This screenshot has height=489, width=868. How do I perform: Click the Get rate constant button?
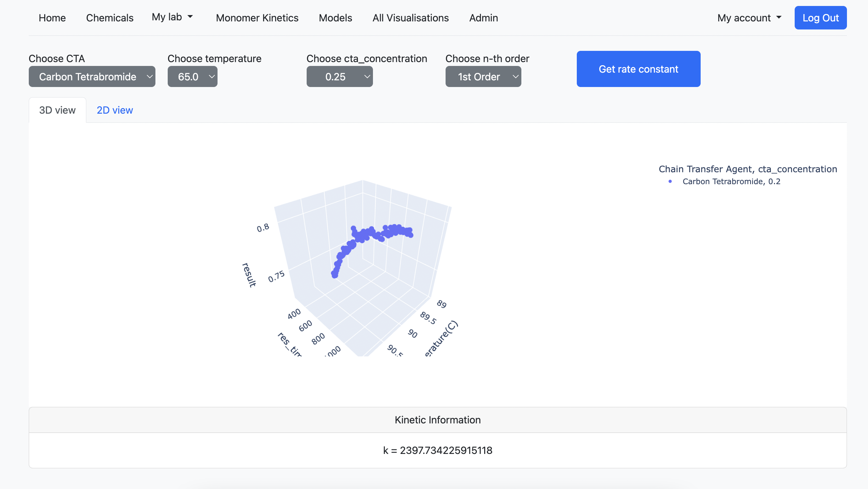[x=638, y=69]
